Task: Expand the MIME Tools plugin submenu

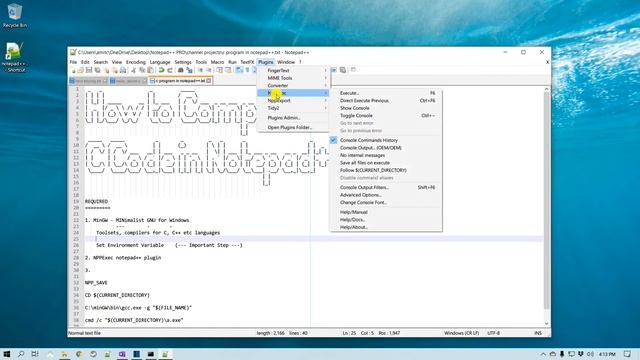Action: (293, 78)
